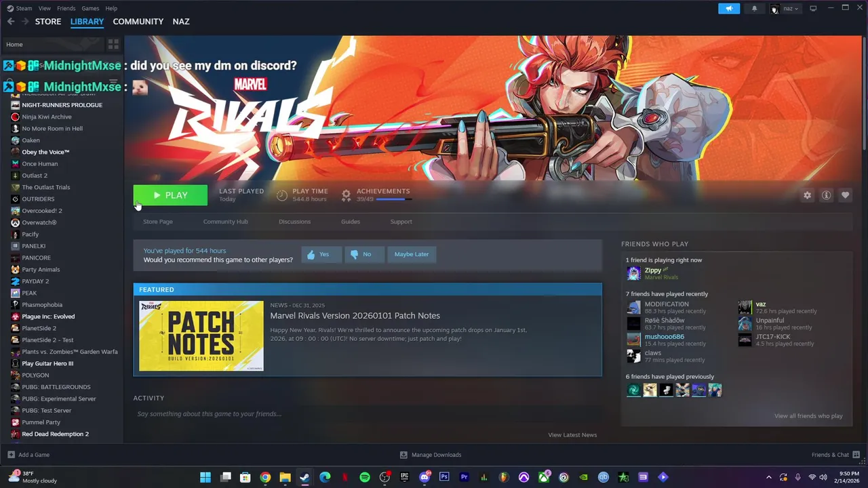Go forward with the right arrow
Image resolution: width=868 pixels, height=488 pixels.
point(25,22)
